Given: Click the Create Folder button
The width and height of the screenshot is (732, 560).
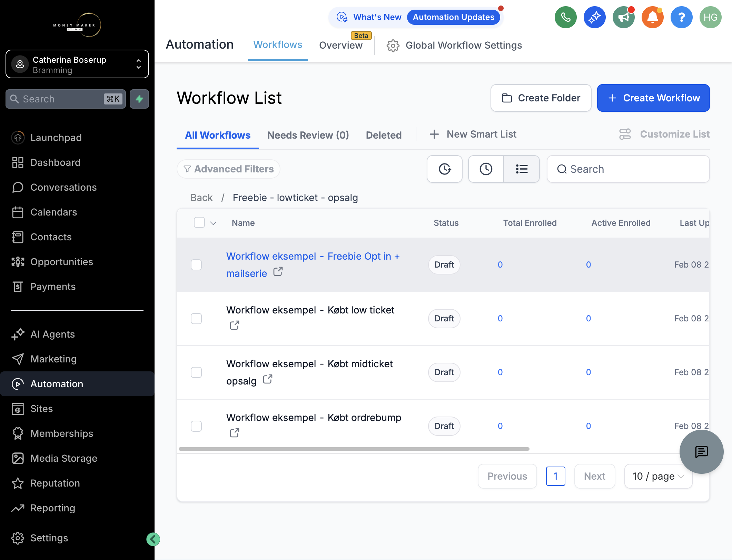Looking at the screenshot, I should click(x=541, y=98).
